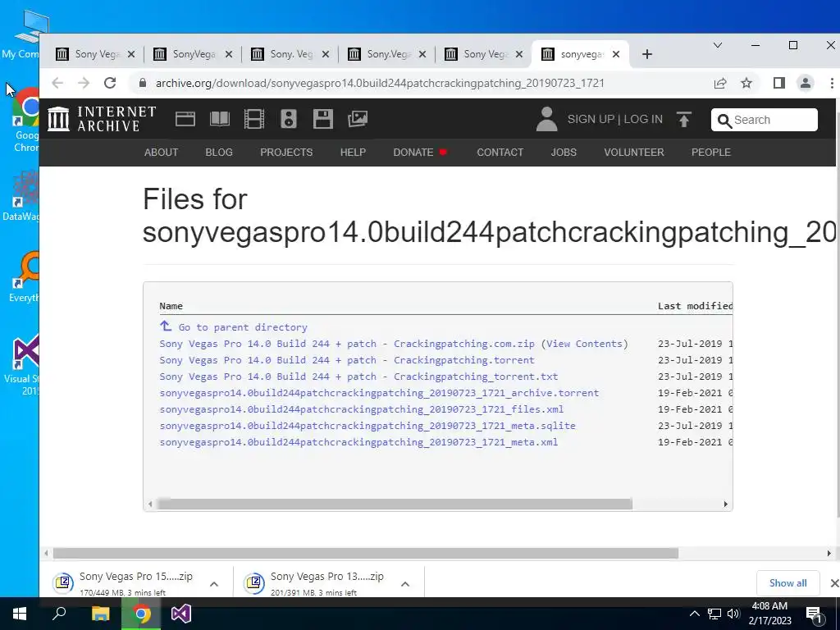The image size is (840, 630).
Task: Expand options for Sony Vegas Pro 13 download
Action: click(405, 584)
